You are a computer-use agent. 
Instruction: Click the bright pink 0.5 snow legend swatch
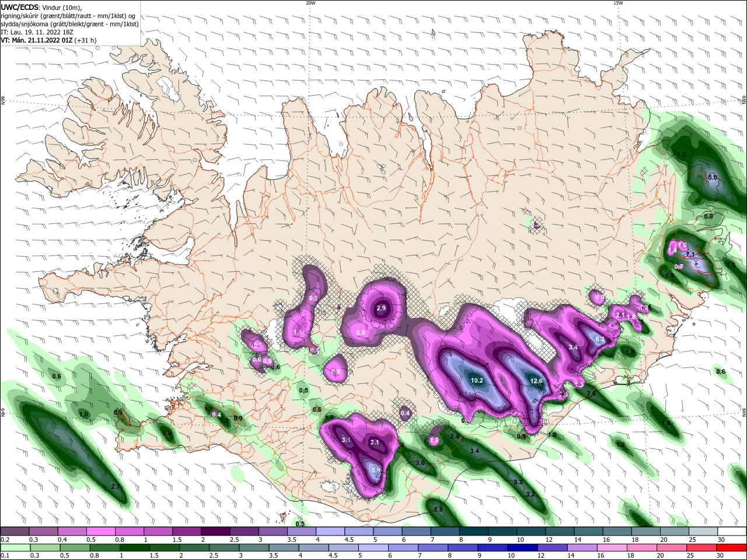click(x=100, y=531)
